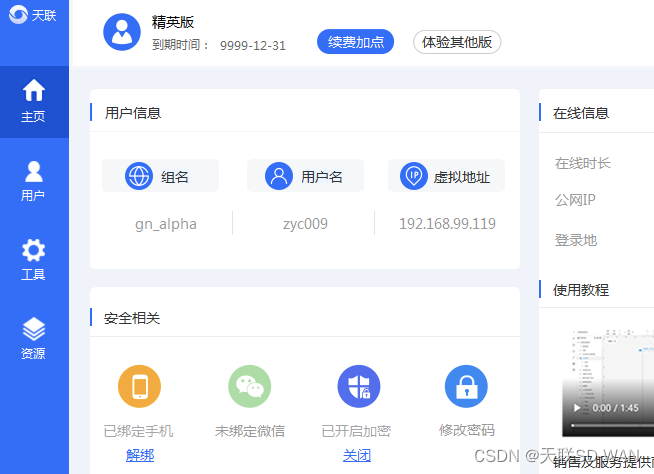Screen dimensions: 654x474
Task: Click the 精英版 edition label
Action: [x=173, y=22]
